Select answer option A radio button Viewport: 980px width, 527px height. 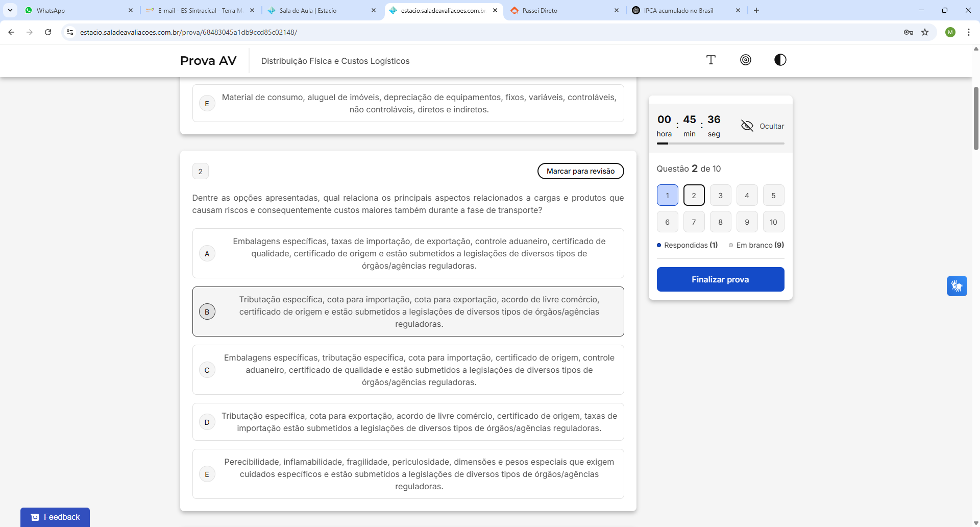click(x=207, y=254)
